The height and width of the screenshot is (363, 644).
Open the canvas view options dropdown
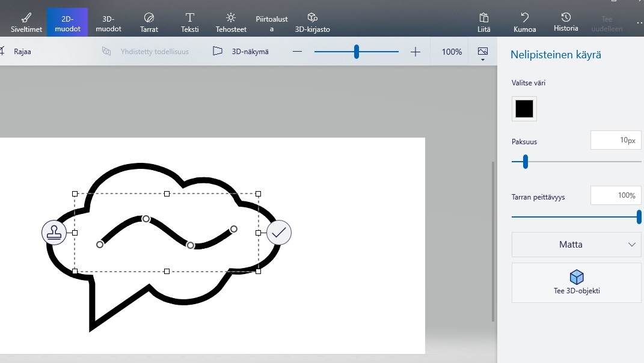coord(482,53)
